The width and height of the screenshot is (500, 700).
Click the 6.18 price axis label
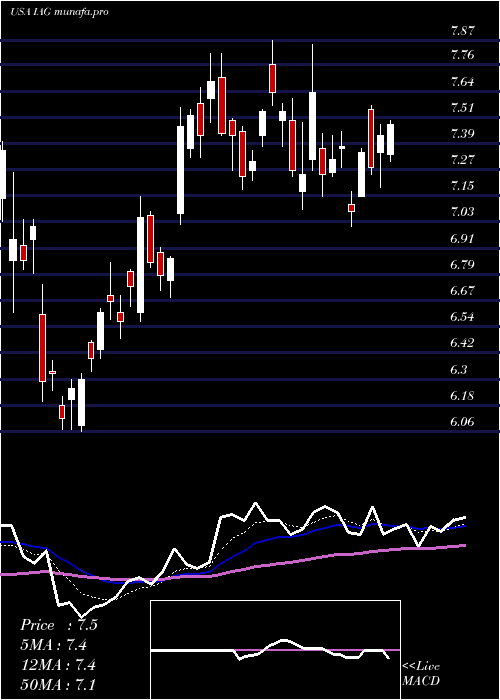[x=463, y=396]
